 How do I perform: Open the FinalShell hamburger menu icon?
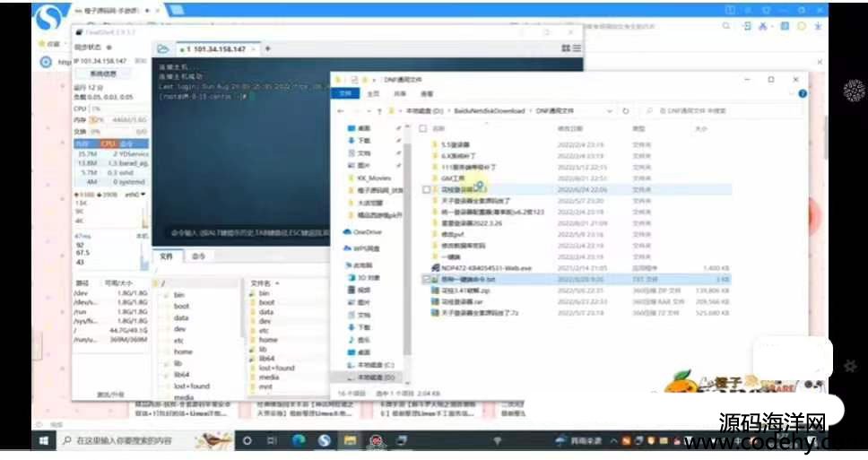pos(577,48)
